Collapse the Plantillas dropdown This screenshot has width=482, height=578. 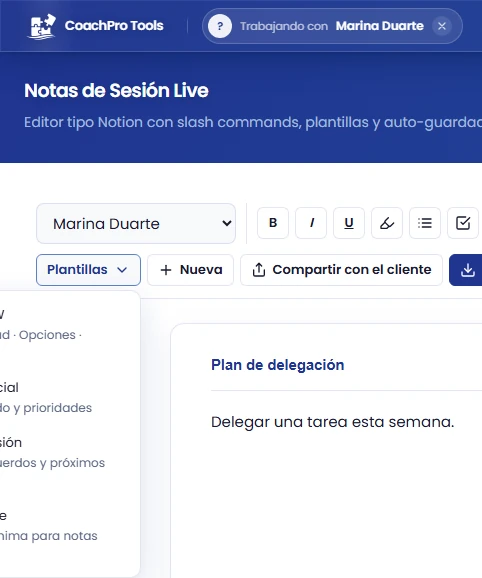[x=88, y=270]
